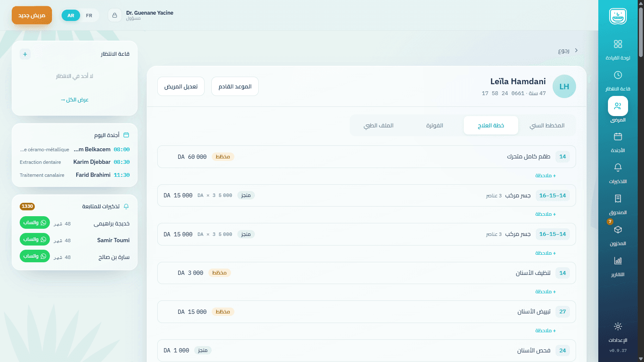
Task: Add a patient with the waiting room plus icon
Action: click(x=25, y=54)
